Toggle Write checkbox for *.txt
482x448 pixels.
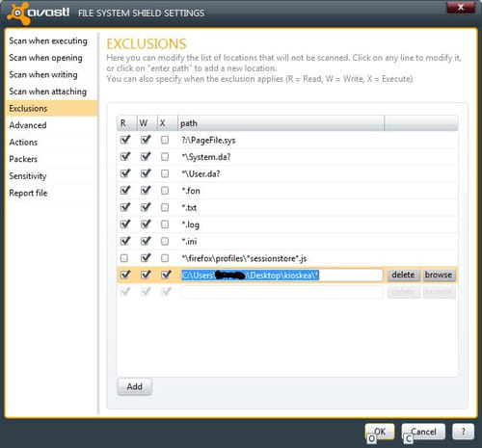tap(146, 207)
